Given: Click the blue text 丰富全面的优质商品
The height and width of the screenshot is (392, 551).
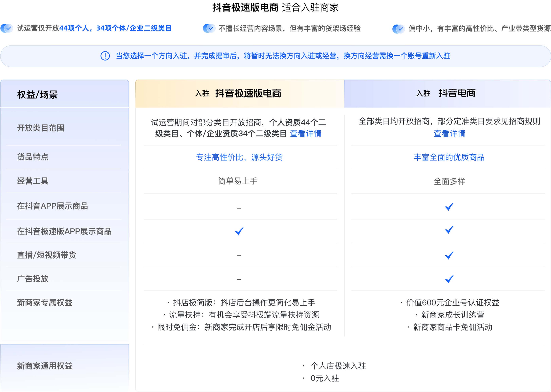Looking at the screenshot, I should (449, 157).
